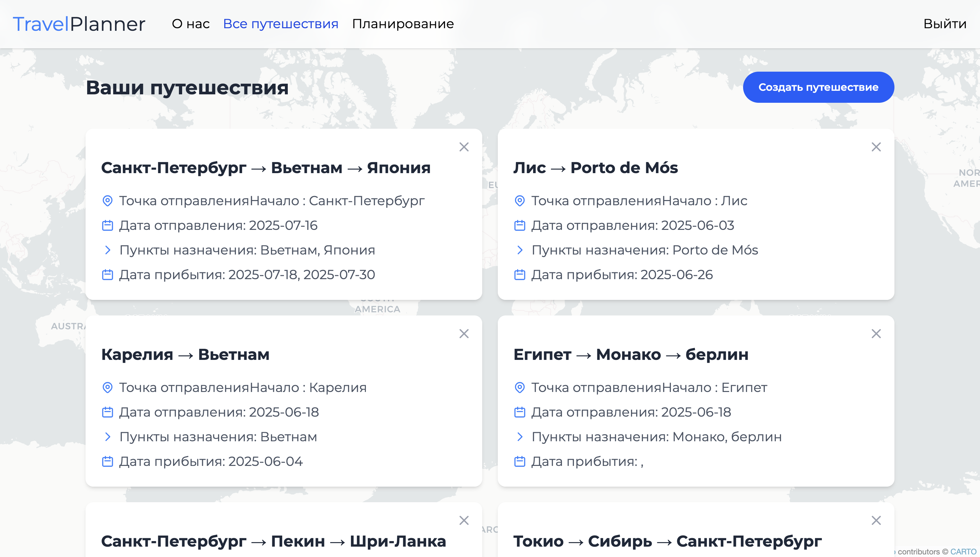Select text Дата прибытия: 2025-06-26
The height and width of the screenshot is (557, 980).
pyautogui.click(x=622, y=275)
